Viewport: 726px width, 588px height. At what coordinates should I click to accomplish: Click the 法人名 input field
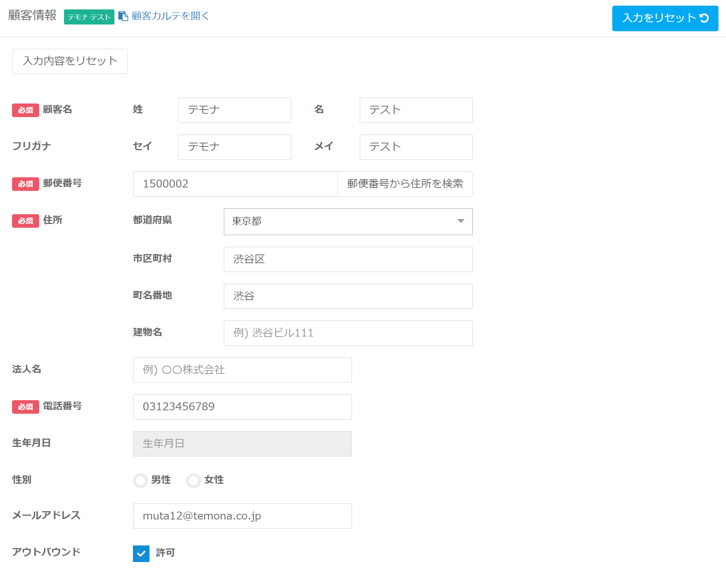[242, 370]
